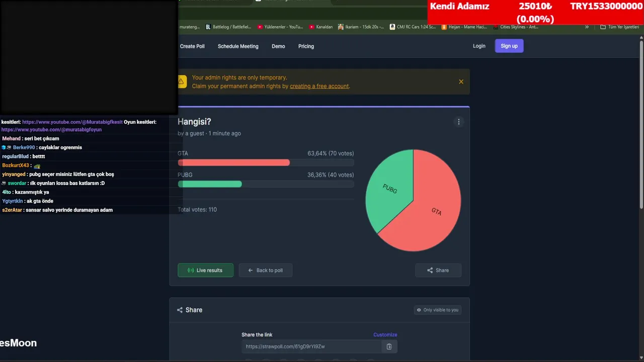
Task: Expand hidden bookmarks with double chevron
Action: [587, 27]
